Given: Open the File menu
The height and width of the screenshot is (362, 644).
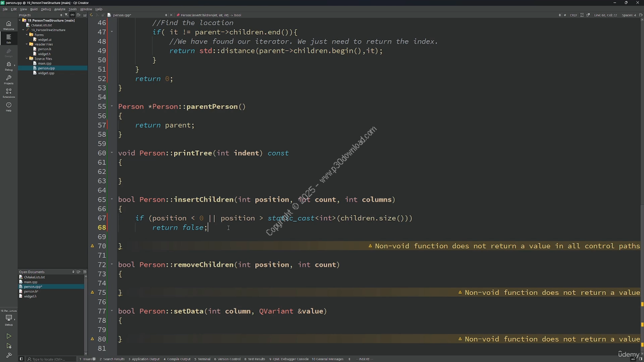Looking at the screenshot, I should pyautogui.click(x=5, y=9).
